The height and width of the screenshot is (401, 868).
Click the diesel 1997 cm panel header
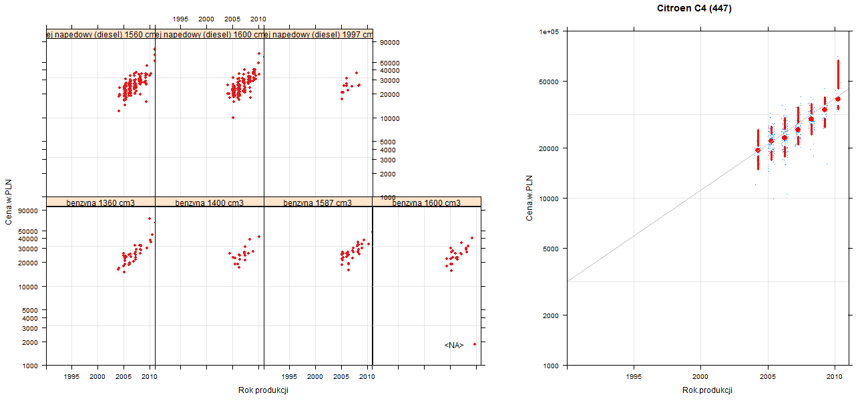(x=318, y=35)
